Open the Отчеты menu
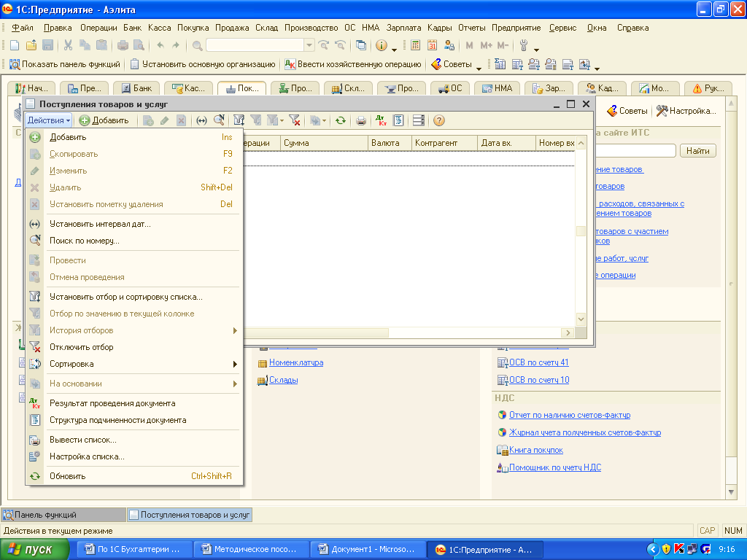747x560 pixels. pyautogui.click(x=472, y=28)
